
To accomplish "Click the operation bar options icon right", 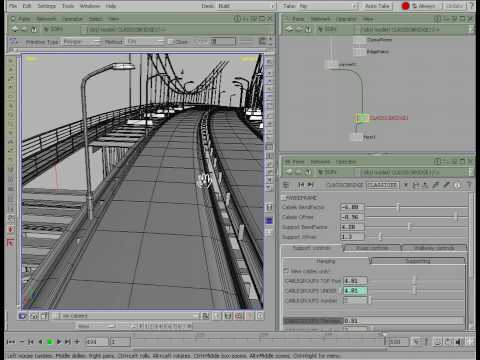I will (262, 41).
